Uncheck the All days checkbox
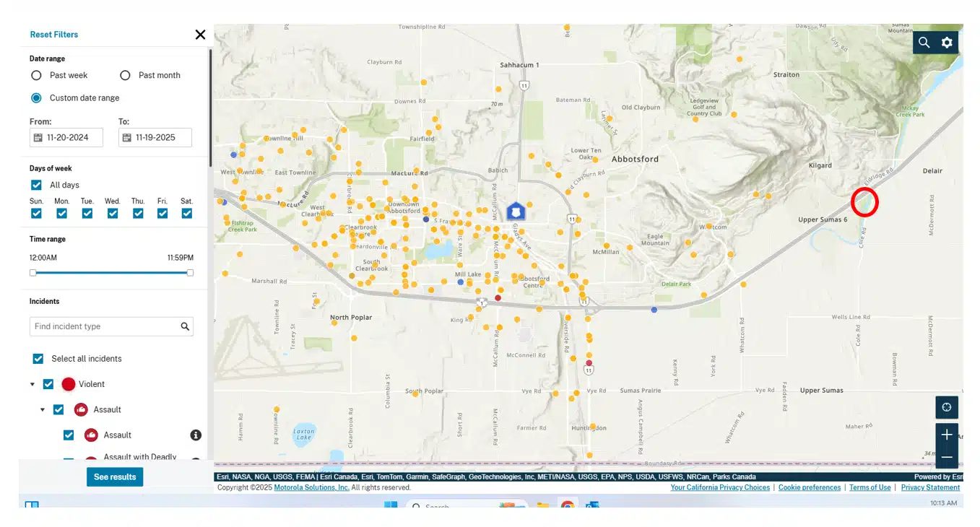980x527 pixels. point(37,185)
